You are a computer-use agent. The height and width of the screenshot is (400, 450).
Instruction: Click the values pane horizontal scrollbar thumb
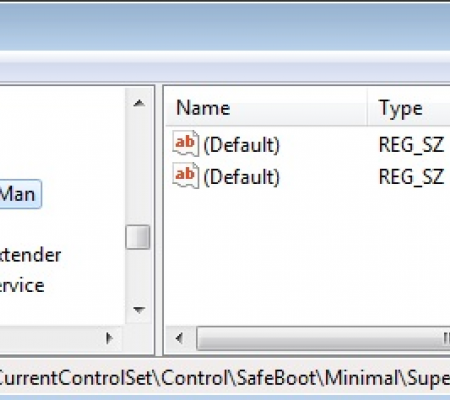pyautogui.click(x=323, y=338)
